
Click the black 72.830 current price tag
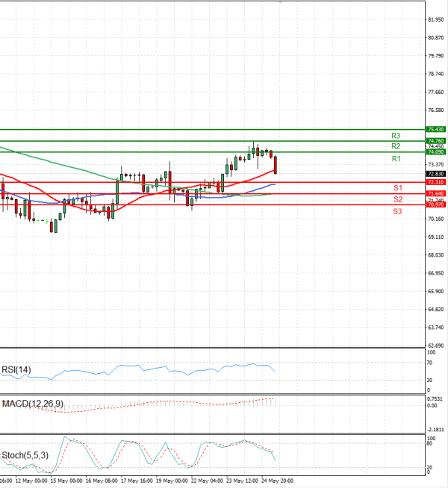click(x=435, y=174)
